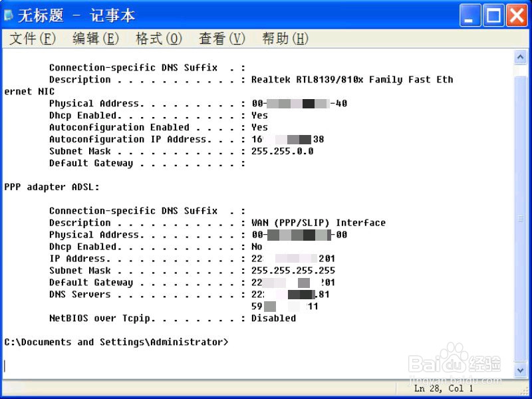Close the Notepad window

[x=517, y=15]
